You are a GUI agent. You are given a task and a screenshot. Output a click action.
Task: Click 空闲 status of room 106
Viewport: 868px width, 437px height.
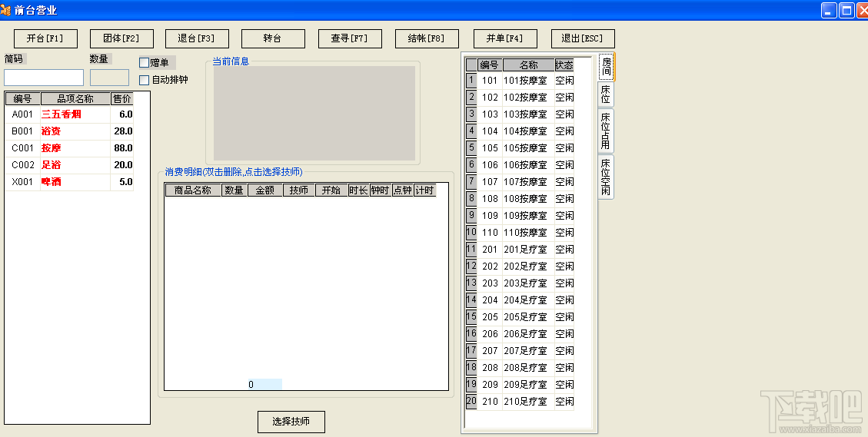564,165
